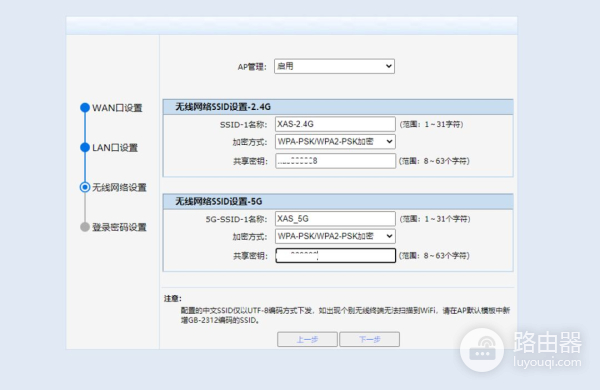
Task: Focus the 5G 共享密钥 field
Action: click(335, 255)
